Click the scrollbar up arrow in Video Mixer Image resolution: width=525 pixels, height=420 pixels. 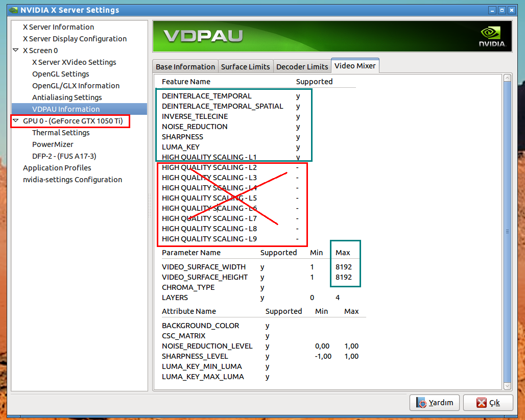[507, 78]
